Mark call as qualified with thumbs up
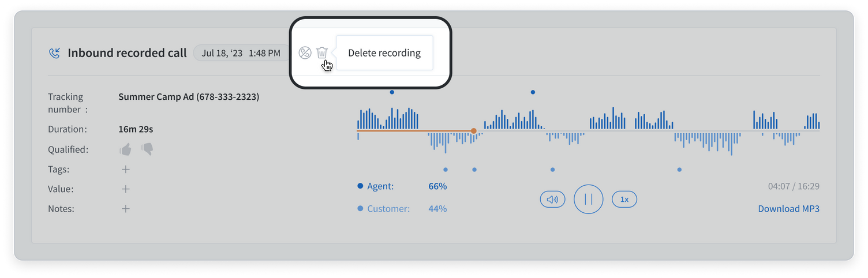The height and width of the screenshot is (278, 868). 125,149
